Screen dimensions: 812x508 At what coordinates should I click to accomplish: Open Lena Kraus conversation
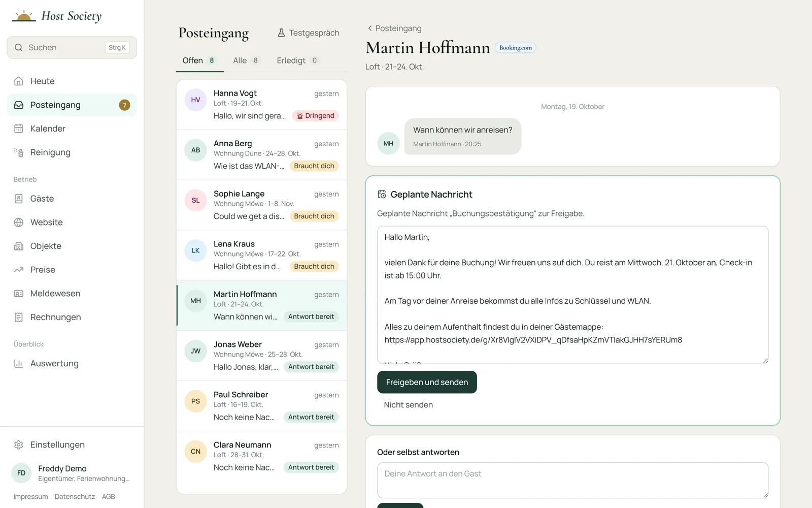(x=261, y=256)
